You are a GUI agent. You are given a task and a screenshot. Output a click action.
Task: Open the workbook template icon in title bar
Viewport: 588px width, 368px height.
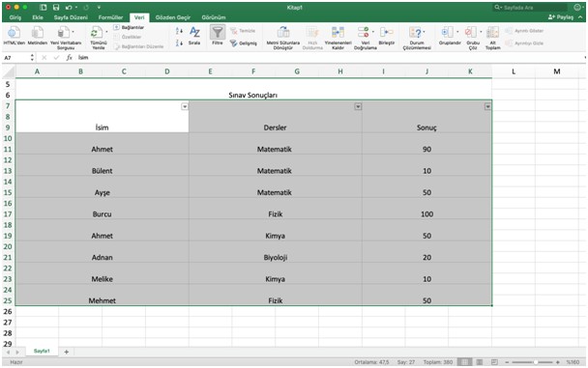(x=44, y=7)
